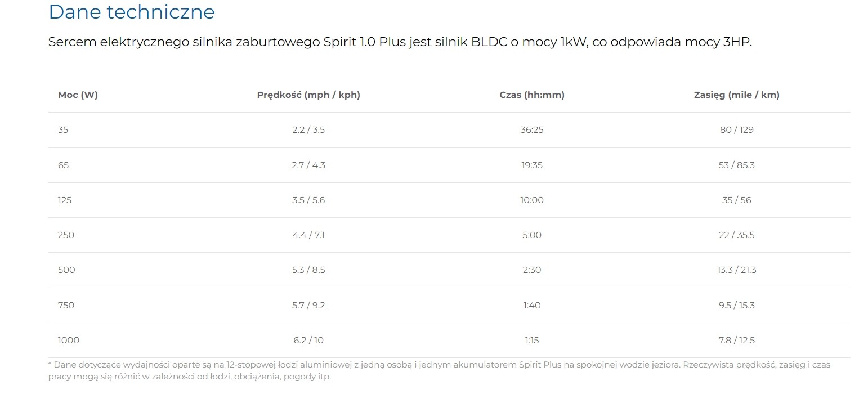Click the "7.8 / 12.5" range value

(x=736, y=341)
